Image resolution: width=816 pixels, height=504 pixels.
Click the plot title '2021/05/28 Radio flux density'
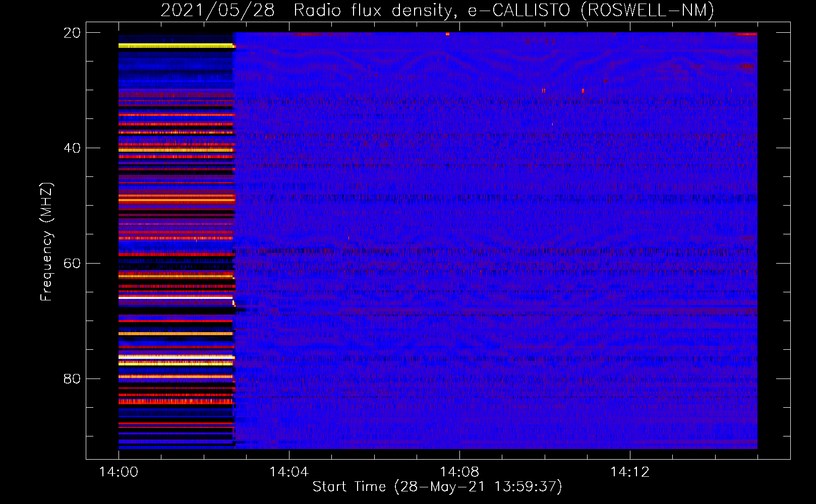(x=437, y=10)
